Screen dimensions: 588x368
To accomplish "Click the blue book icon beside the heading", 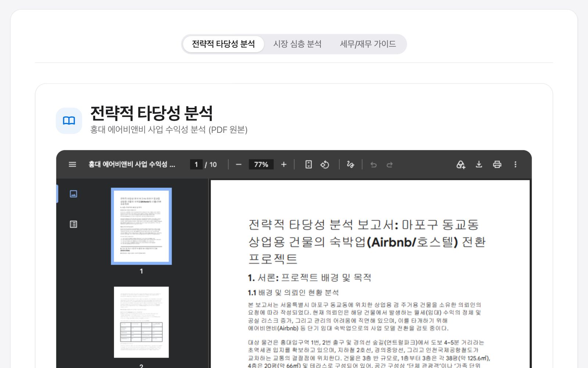I will tap(69, 121).
